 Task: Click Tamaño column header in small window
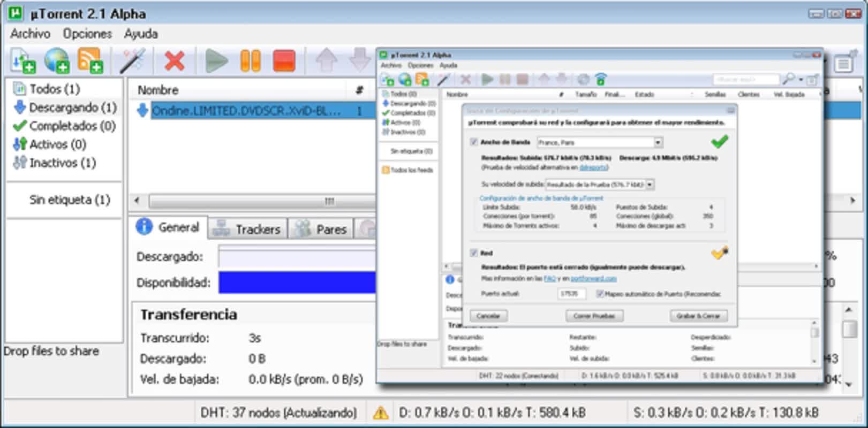(x=585, y=94)
